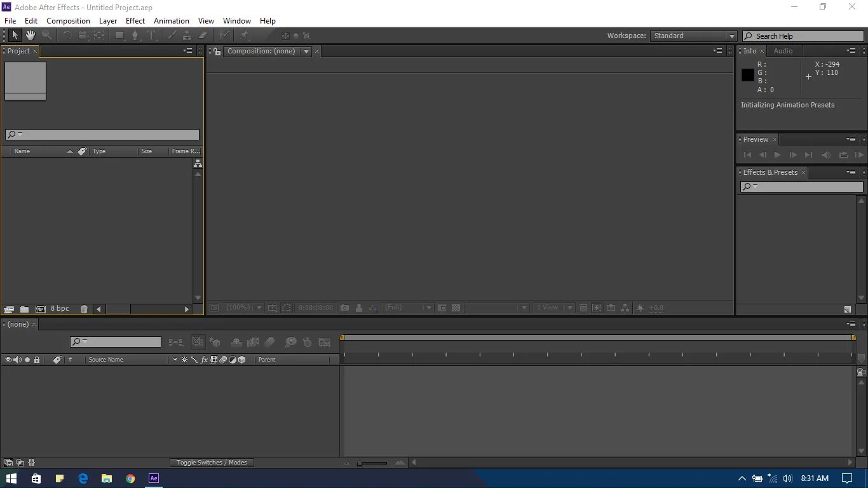Image resolution: width=868 pixels, height=488 pixels.
Task: Switch to the Audio tab
Action: [x=783, y=51]
